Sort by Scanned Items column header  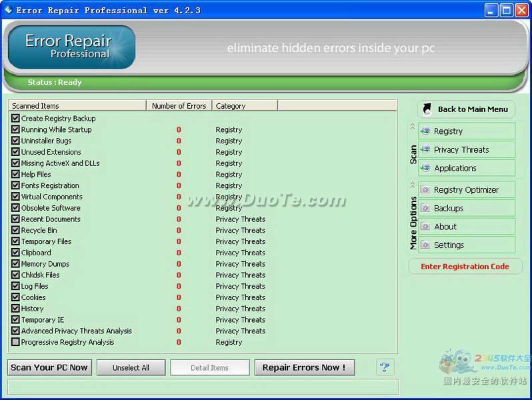pyautogui.click(x=77, y=106)
